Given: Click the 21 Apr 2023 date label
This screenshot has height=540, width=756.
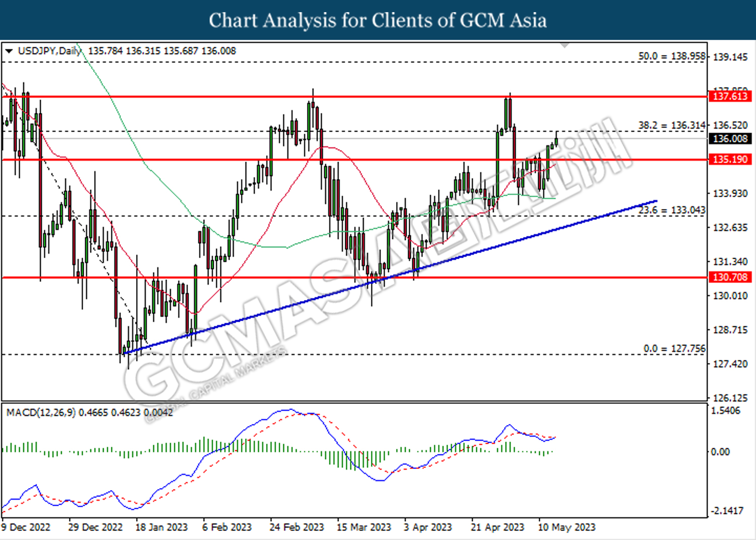Looking at the screenshot, I should click(x=497, y=527).
